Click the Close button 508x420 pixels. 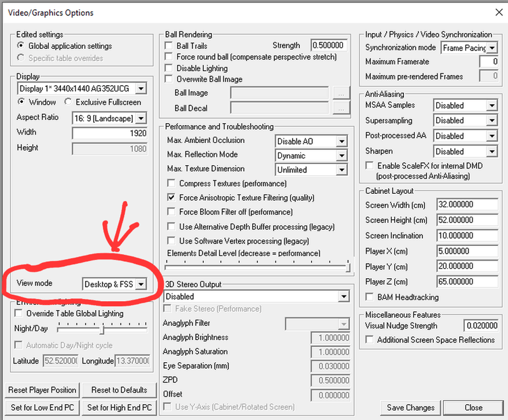click(x=473, y=407)
